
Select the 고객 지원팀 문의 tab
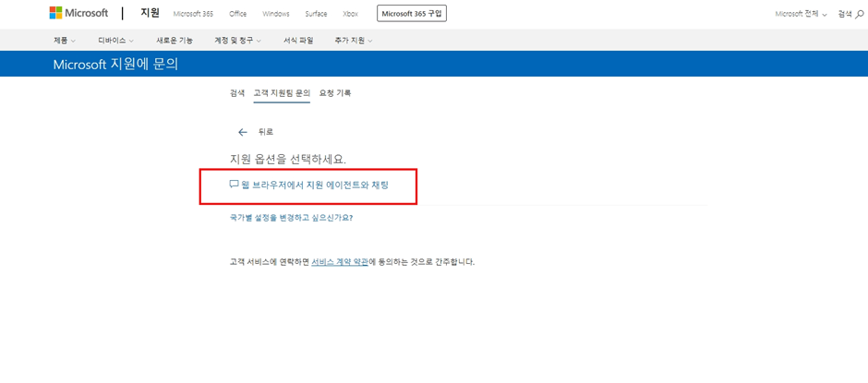point(282,93)
